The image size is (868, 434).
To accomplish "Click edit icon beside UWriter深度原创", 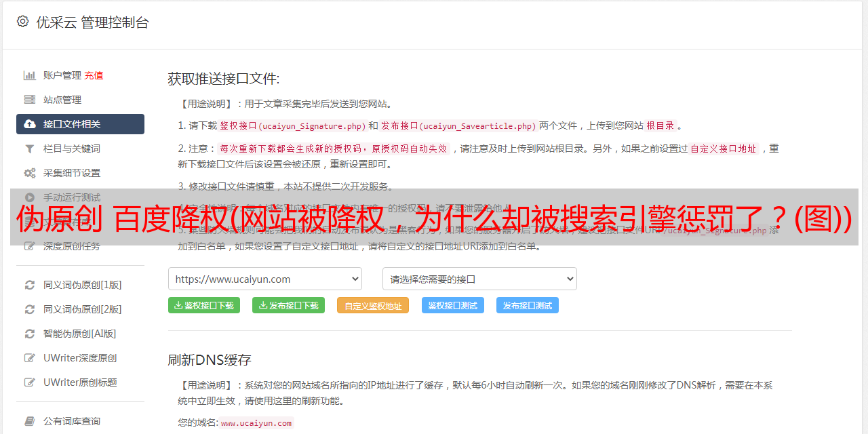I will pos(29,358).
